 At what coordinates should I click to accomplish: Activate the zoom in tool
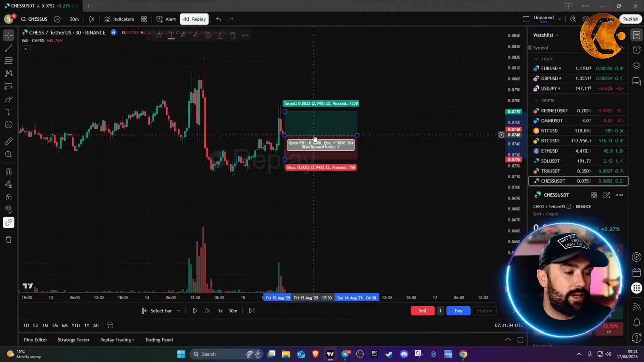9,154
